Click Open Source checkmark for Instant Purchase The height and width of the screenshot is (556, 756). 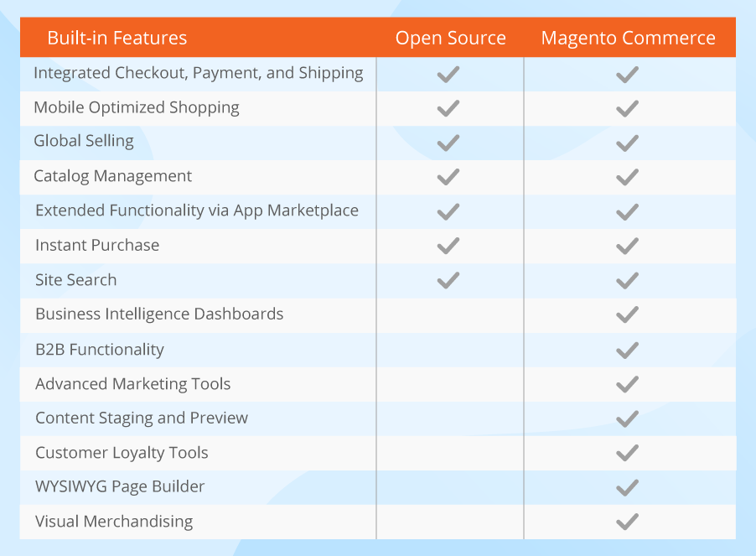tap(448, 246)
